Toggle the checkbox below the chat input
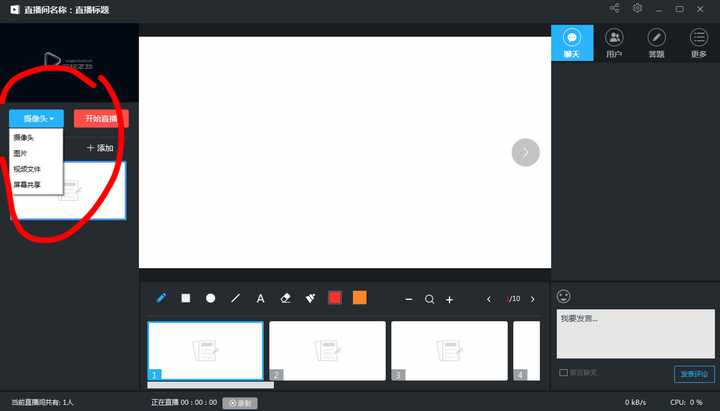The image size is (720, 411). 563,372
